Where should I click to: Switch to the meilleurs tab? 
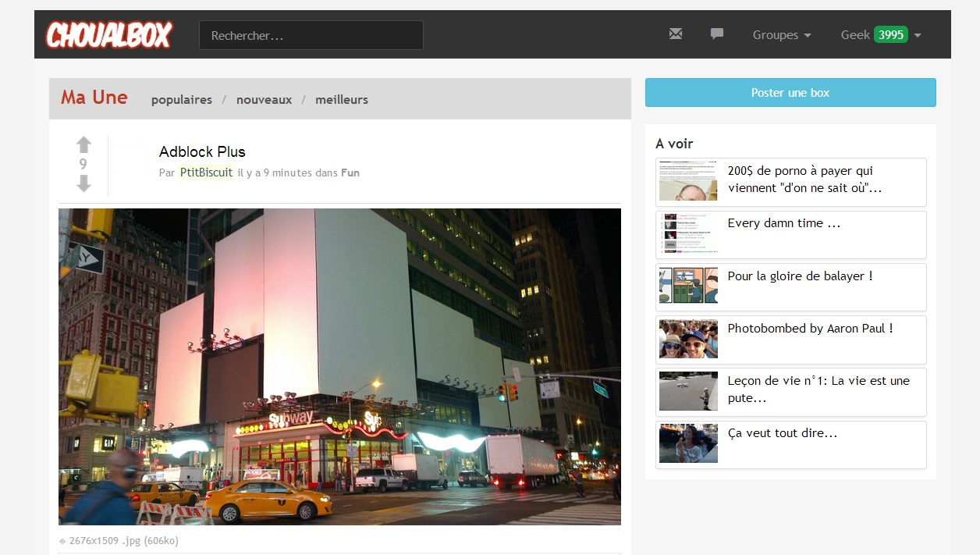tap(342, 100)
